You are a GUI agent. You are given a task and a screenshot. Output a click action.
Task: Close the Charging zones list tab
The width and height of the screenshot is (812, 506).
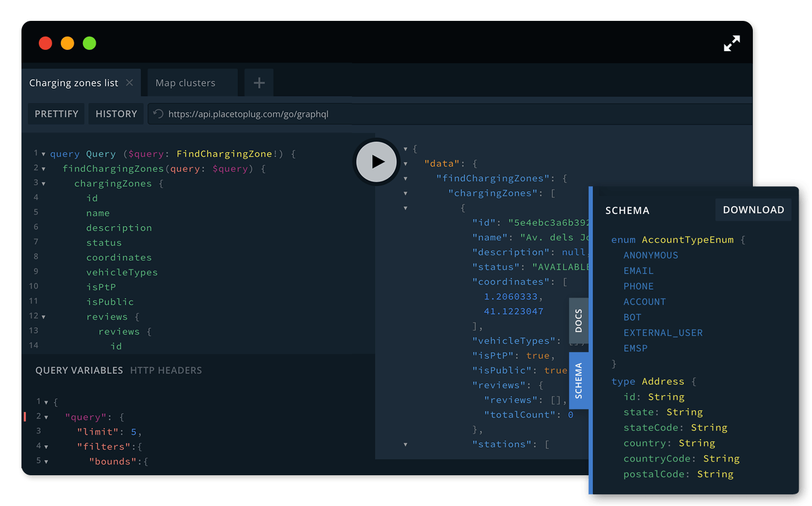coord(129,82)
